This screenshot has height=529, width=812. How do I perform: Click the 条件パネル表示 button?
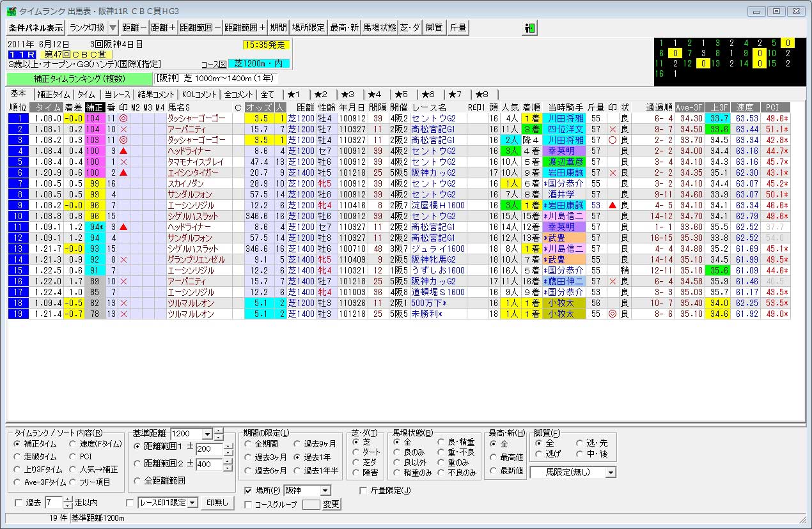coord(36,27)
